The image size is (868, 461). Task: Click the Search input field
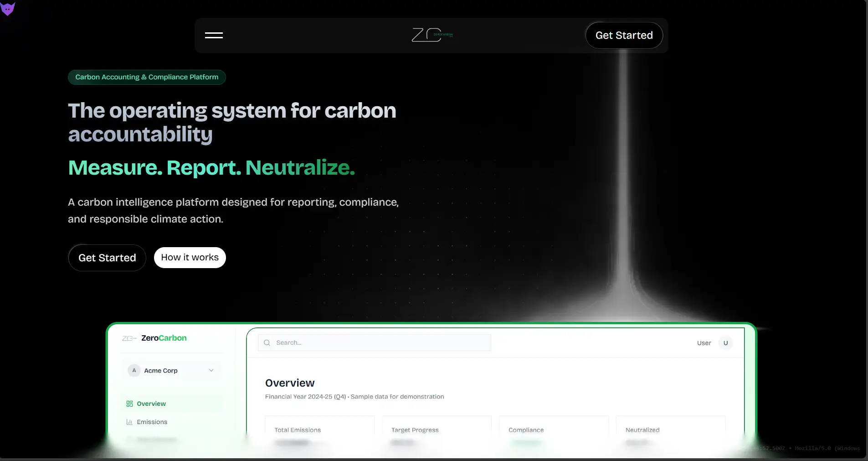(x=374, y=342)
